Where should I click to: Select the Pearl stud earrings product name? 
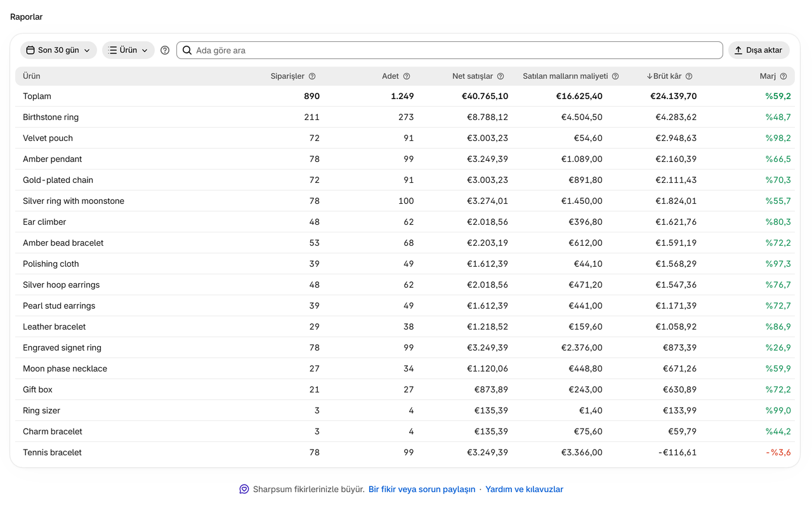(59, 305)
